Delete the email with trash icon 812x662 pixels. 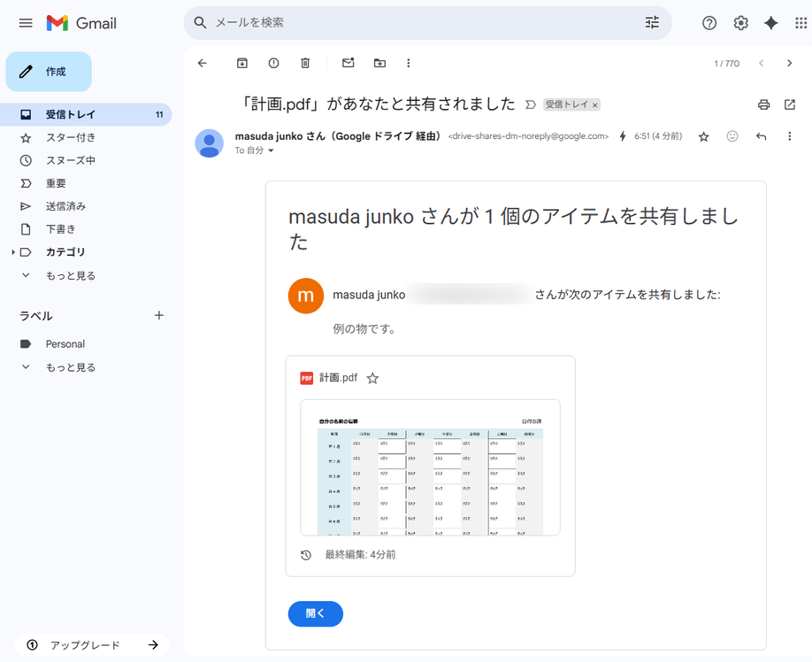[305, 63]
